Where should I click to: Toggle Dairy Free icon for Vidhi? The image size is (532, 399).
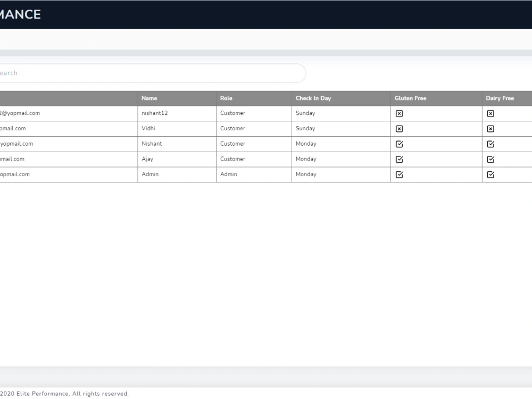tap(491, 129)
